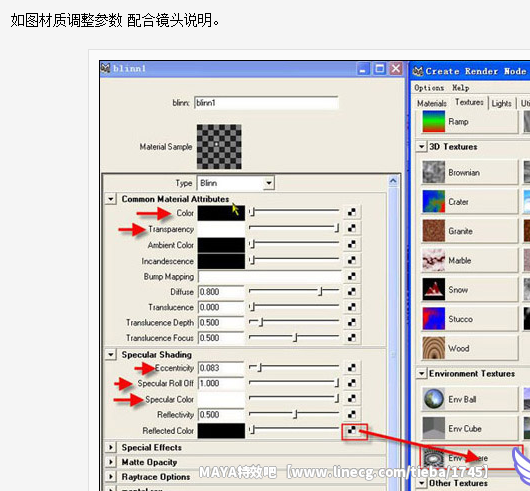530x491 pixels.
Task: Select the Env Cube texture icon
Action: tap(434, 428)
